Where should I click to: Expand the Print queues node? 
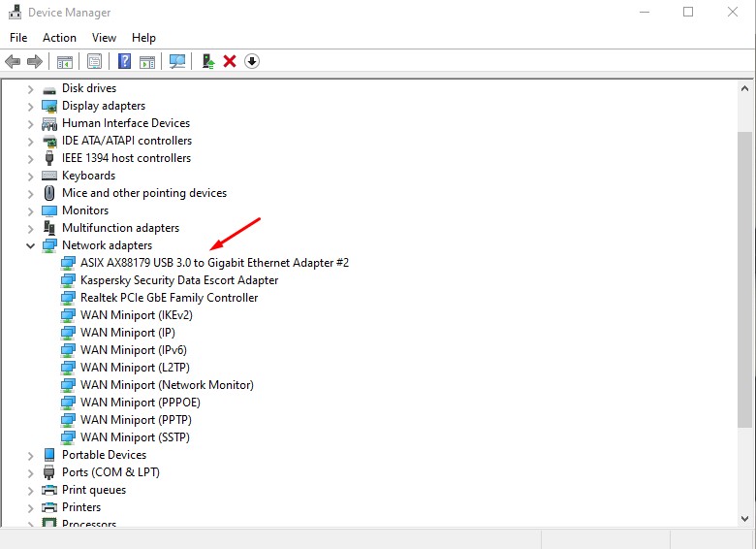(30, 491)
